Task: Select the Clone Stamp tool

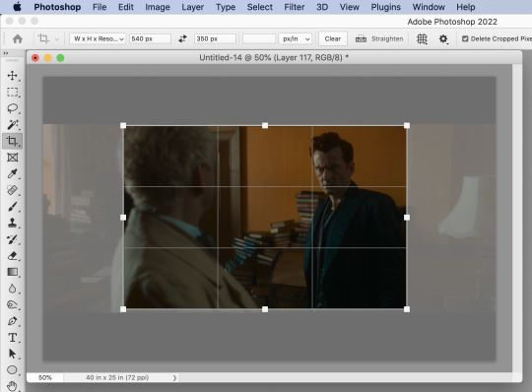Action: click(13, 223)
